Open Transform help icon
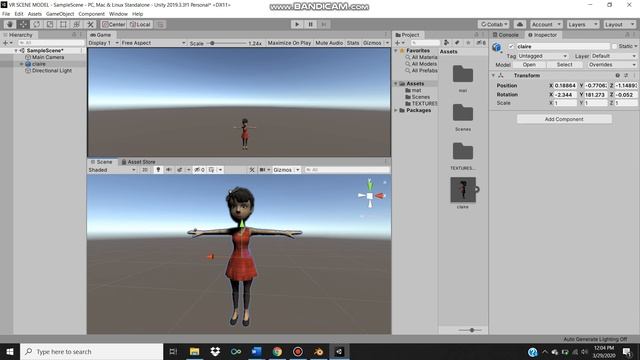Viewport: 640px width, 360px height. coord(618,76)
